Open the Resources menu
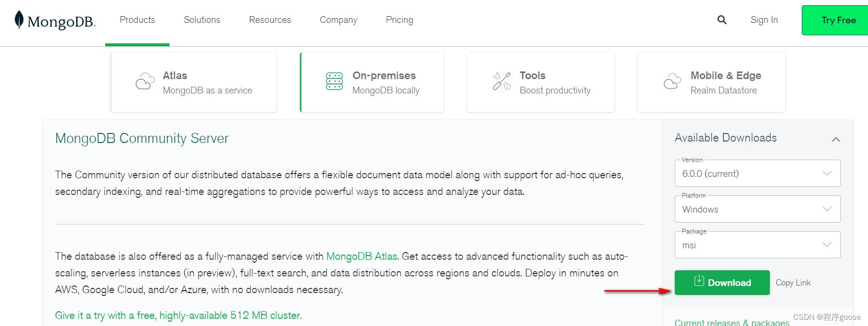 (x=270, y=20)
